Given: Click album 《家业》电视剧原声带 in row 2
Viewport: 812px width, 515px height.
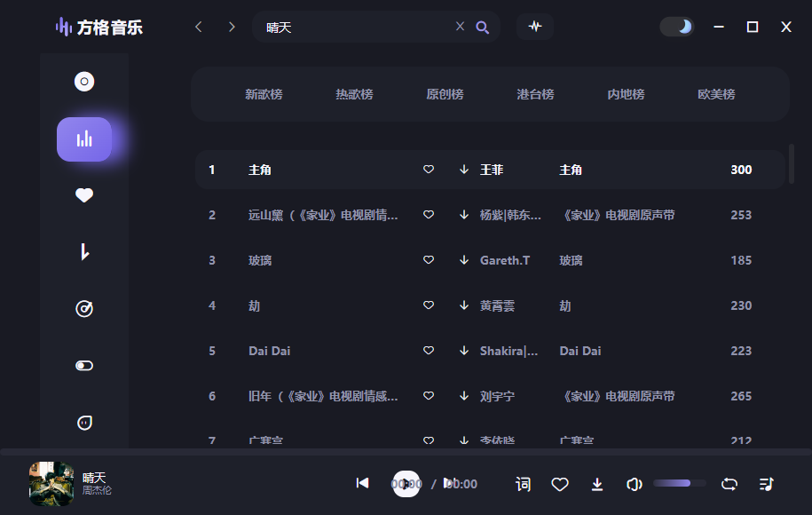Looking at the screenshot, I should tap(618, 215).
